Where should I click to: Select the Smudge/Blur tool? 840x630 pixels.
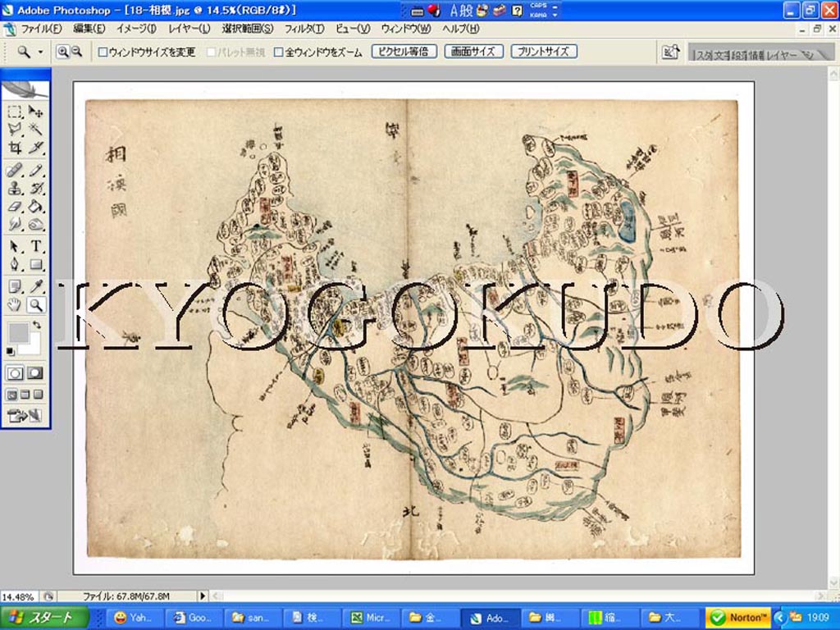click(x=15, y=223)
